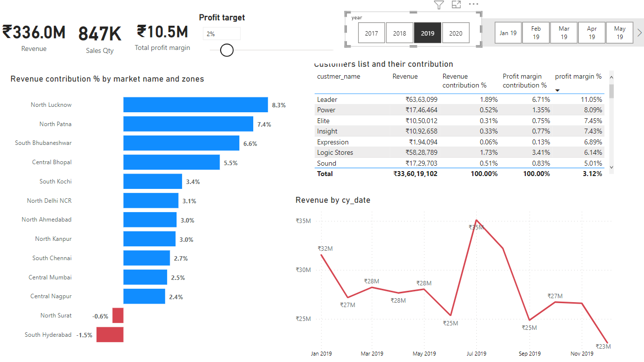Open the filter icon above year slicer
This screenshot has width=644, height=362.
439,5
